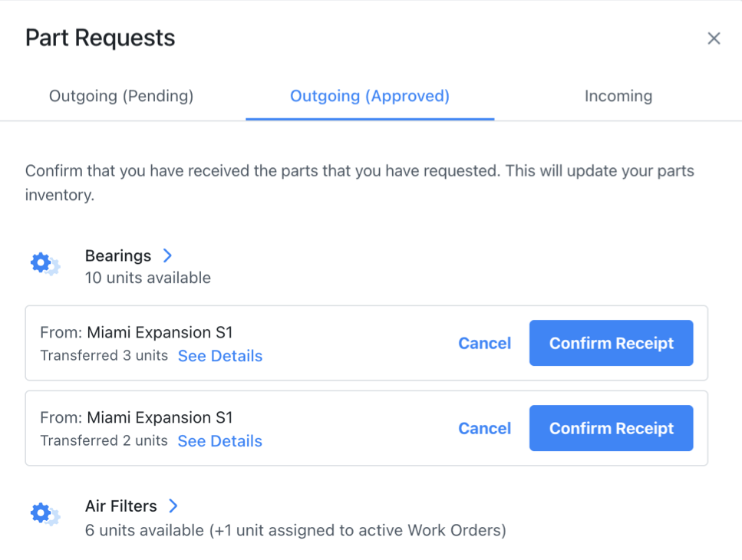Click Miami Expansion S1 in 2-unit card
Viewport: 742px width, 560px height.
[x=160, y=417]
